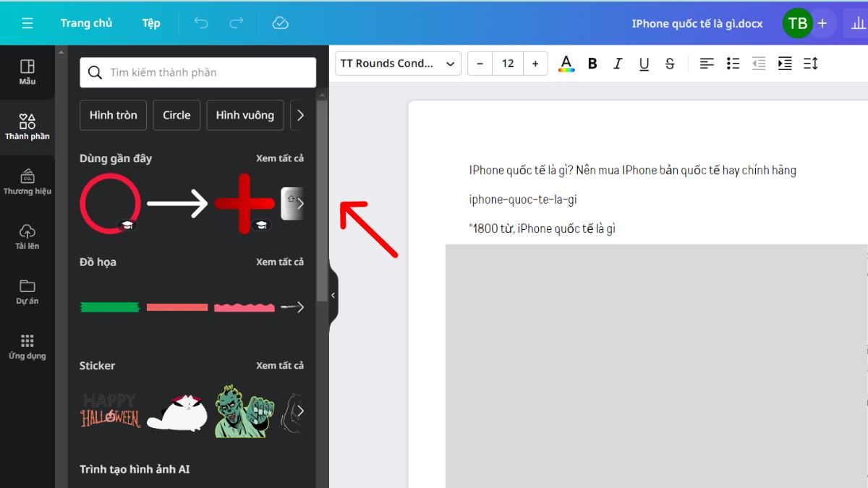This screenshot has width=868, height=488.
Task: Increase font size with plus stepper
Action: click(x=535, y=64)
